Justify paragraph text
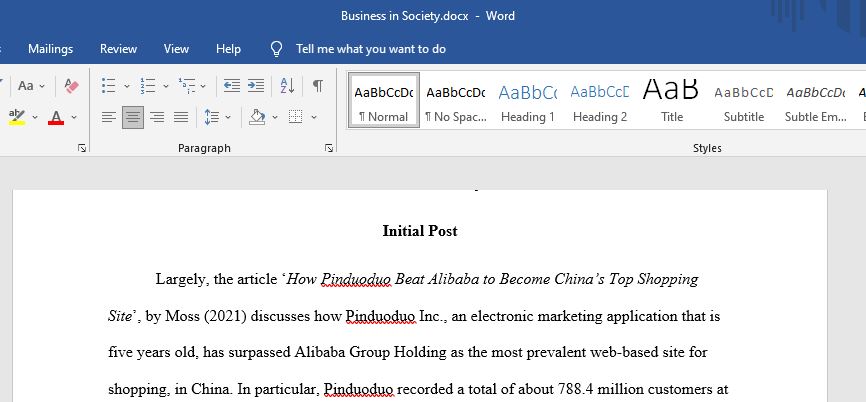866x402 pixels. point(181,117)
